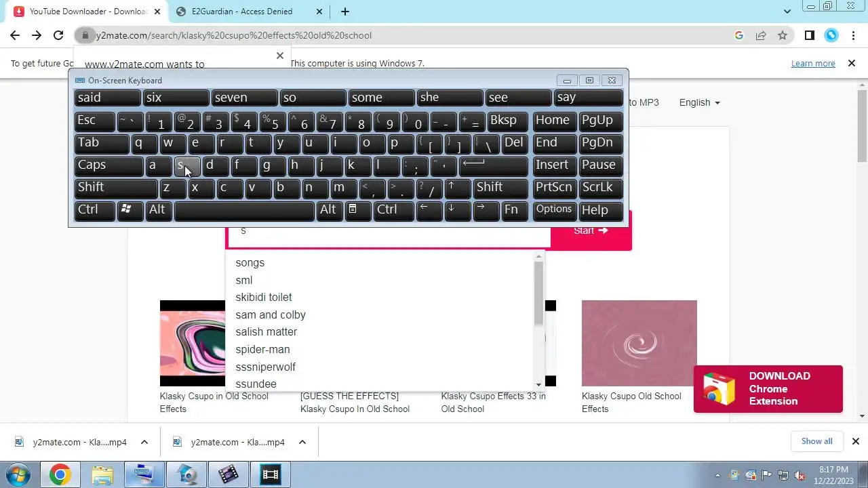868x488 pixels.
Task: Click the Google icon in address bar
Action: [739, 35]
